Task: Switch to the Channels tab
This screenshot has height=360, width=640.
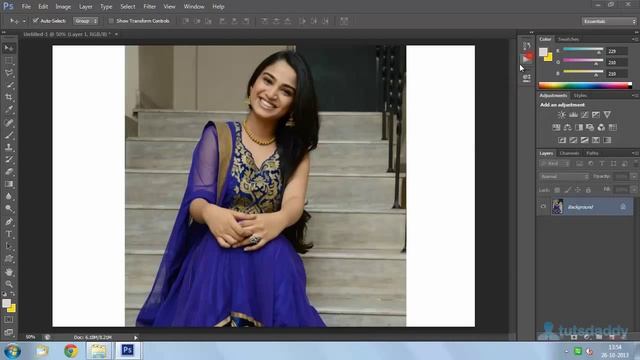Action: 569,153
